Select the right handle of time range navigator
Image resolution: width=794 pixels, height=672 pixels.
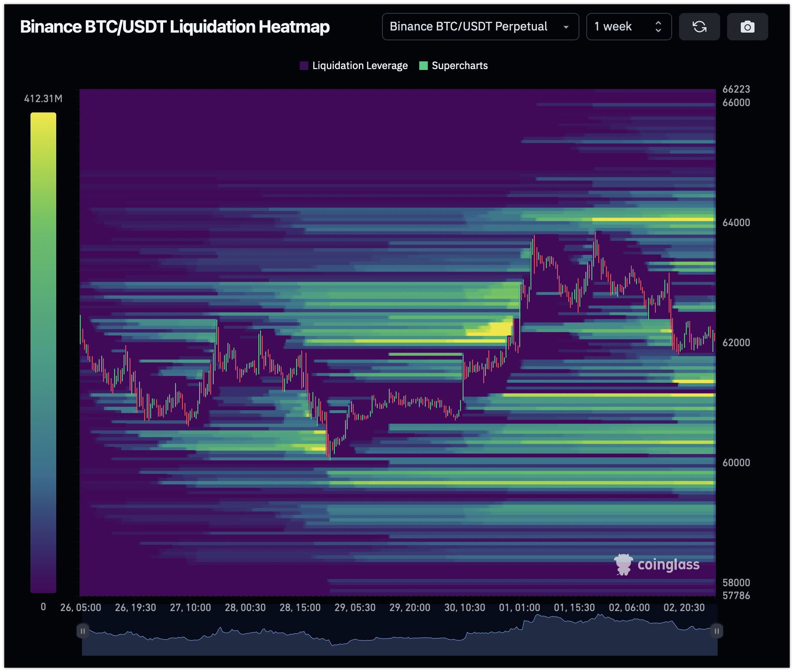716,631
